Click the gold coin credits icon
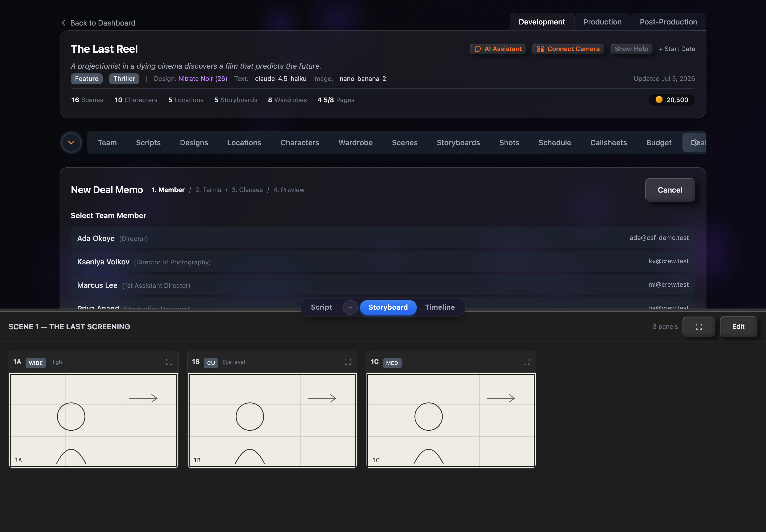766x532 pixels. [659, 100]
